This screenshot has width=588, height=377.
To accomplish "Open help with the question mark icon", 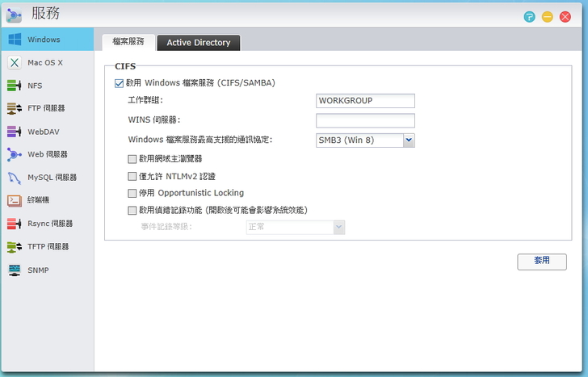I will tap(530, 16).
